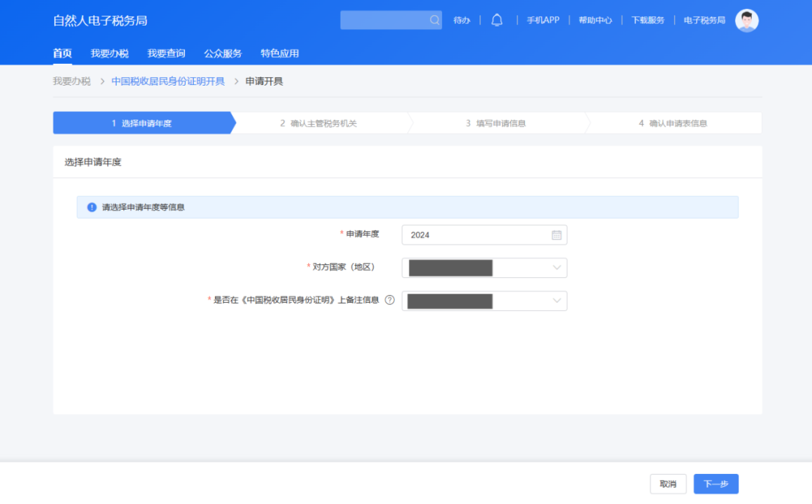This screenshot has height=504, width=812.
Task: Go to 公众服务 tab
Action: (223, 53)
